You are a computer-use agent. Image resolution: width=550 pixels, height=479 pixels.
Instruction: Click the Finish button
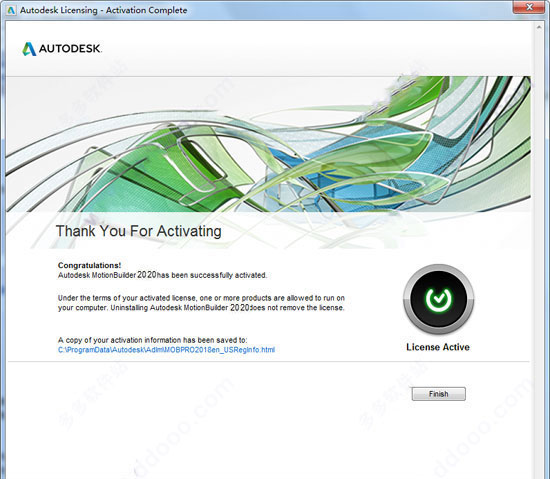click(438, 394)
